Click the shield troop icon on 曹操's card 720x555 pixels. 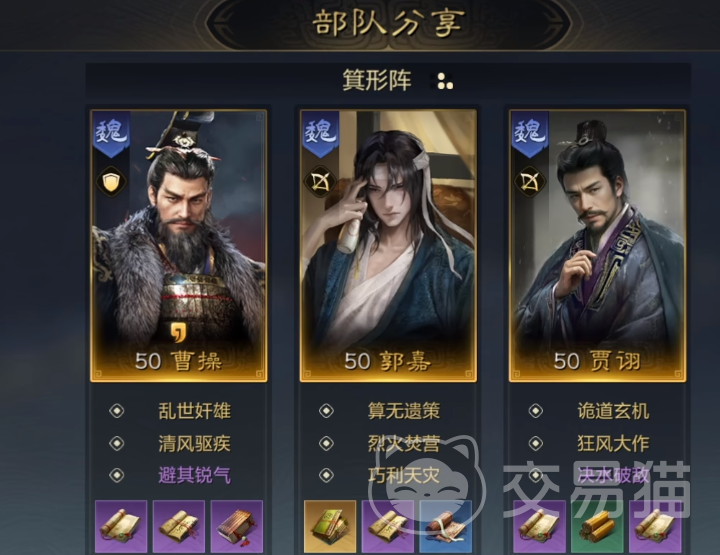coord(111,182)
